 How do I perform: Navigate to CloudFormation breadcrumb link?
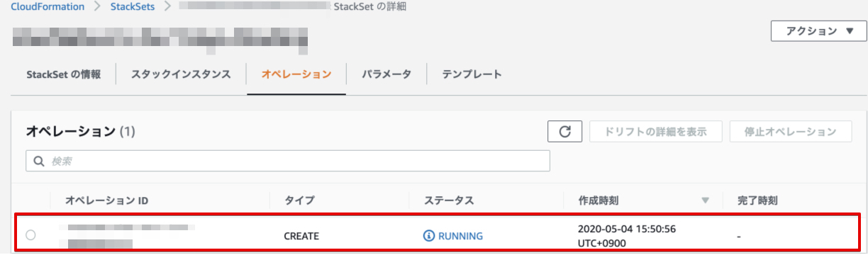(48, 6)
